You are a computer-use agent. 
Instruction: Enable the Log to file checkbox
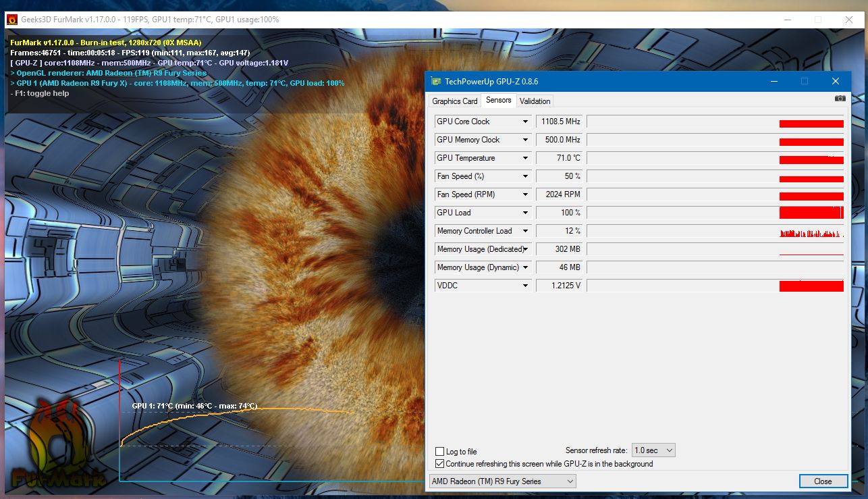(x=440, y=452)
